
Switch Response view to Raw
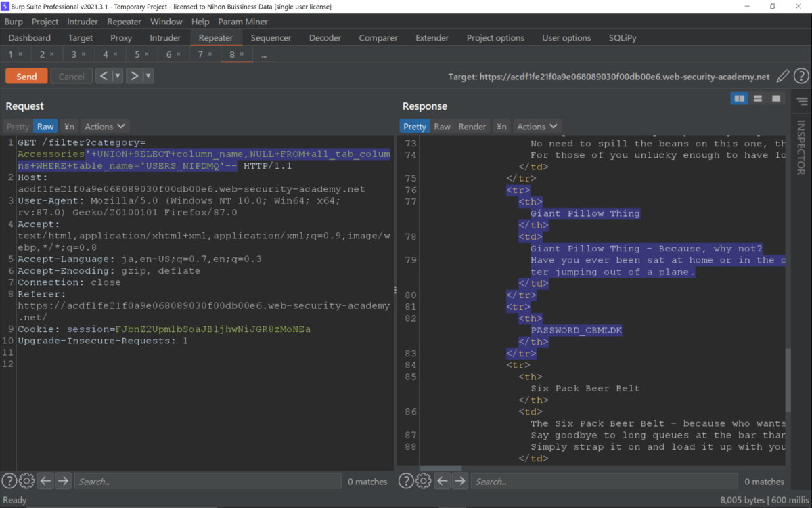click(443, 127)
